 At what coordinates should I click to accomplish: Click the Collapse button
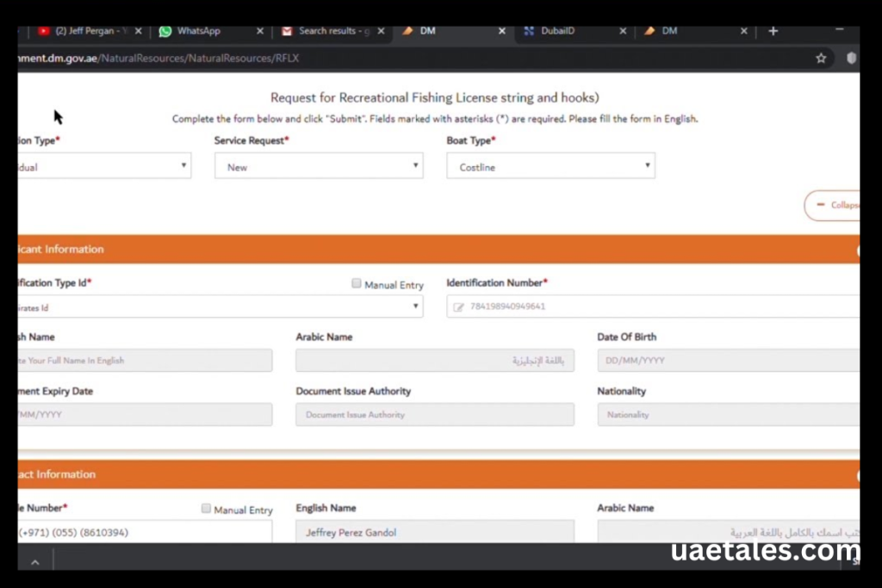pos(832,206)
